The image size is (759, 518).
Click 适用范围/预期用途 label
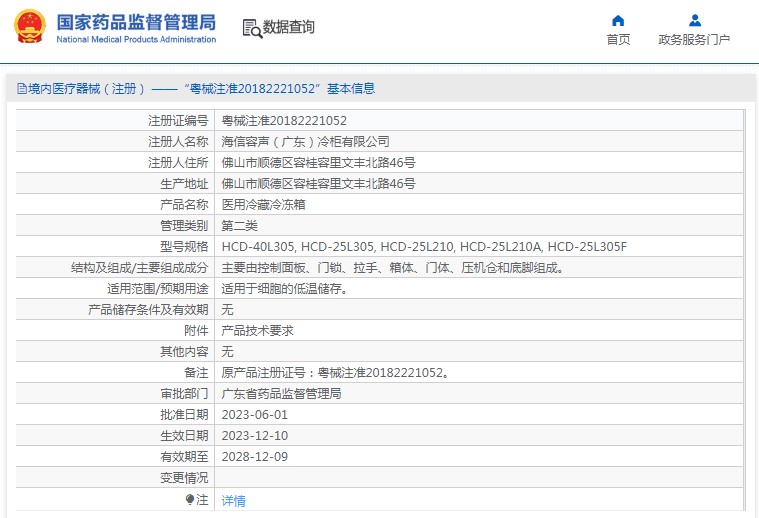[158, 289]
